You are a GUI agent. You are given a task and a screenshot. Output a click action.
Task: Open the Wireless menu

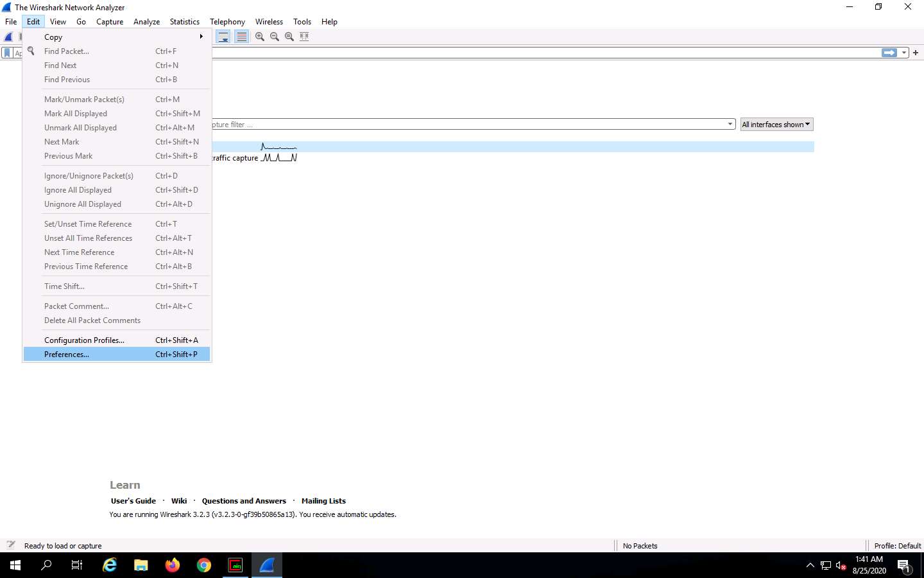pos(269,21)
